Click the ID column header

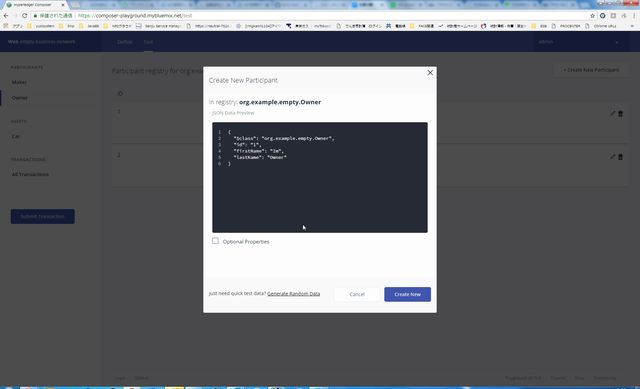pyautogui.click(x=120, y=94)
